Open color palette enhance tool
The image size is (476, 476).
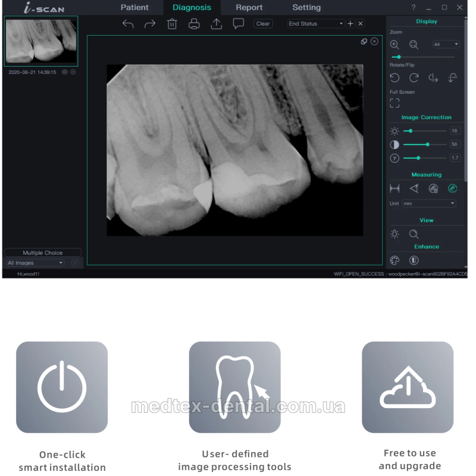[394, 261]
